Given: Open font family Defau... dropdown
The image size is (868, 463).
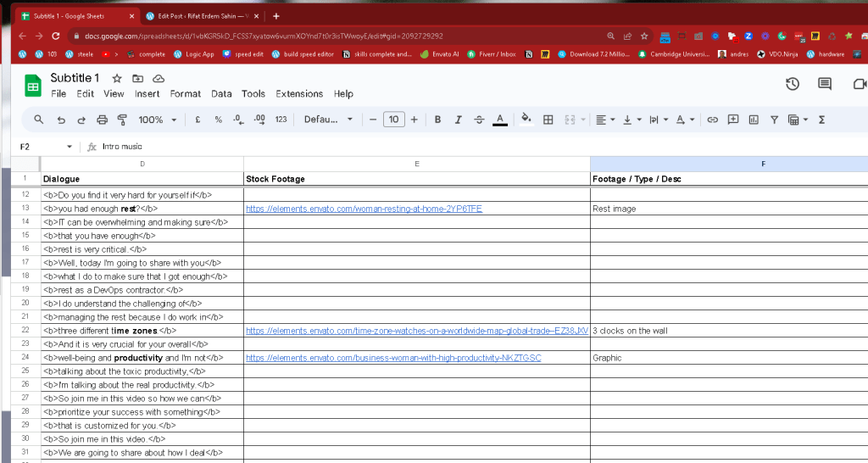Looking at the screenshot, I should [x=328, y=120].
